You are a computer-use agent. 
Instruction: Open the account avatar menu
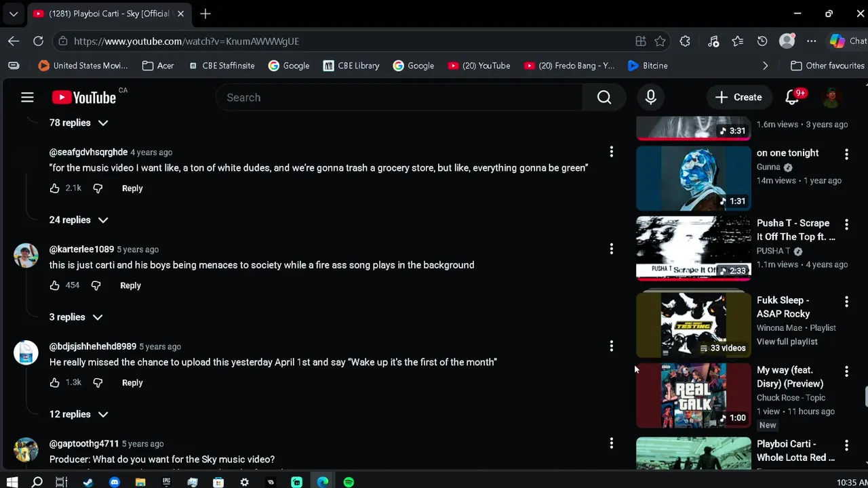click(831, 98)
